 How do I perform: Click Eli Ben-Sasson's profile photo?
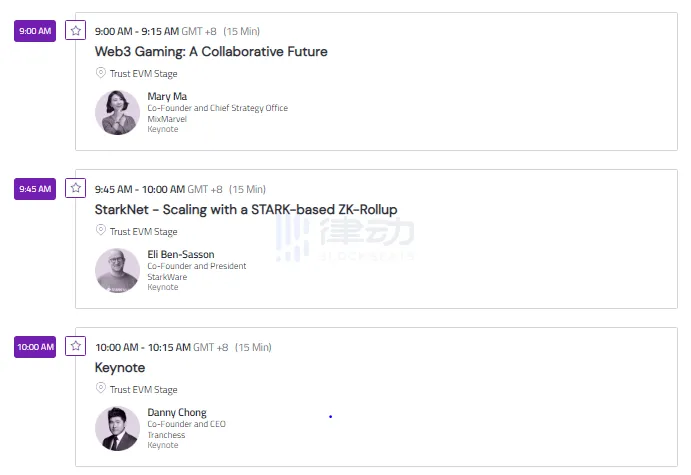[117, 271]
